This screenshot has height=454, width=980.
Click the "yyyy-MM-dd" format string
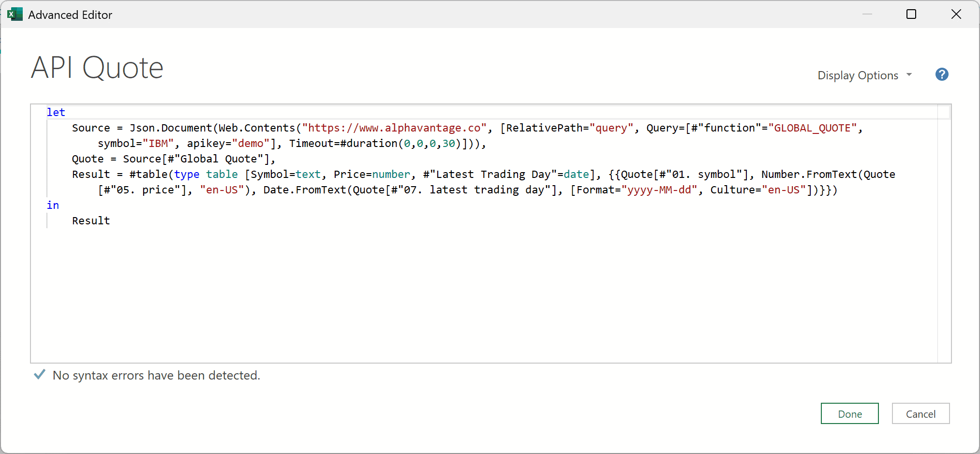[659, 190]
